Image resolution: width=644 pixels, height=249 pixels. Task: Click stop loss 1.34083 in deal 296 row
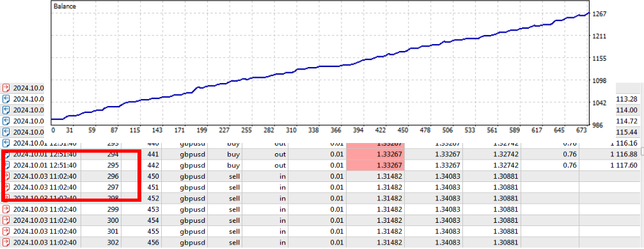point(448,176)
